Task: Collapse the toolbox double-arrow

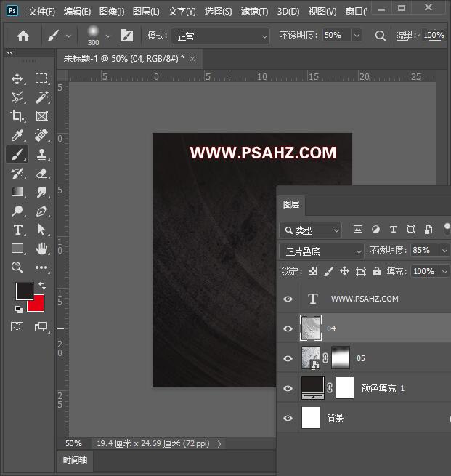Action: [x=10, y=52]
